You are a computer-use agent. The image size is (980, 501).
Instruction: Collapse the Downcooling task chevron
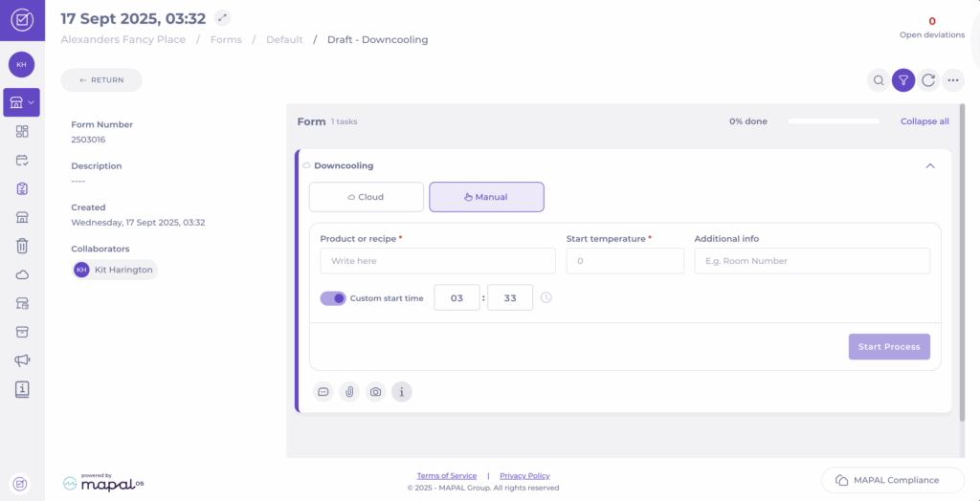(x=929, y=165)
